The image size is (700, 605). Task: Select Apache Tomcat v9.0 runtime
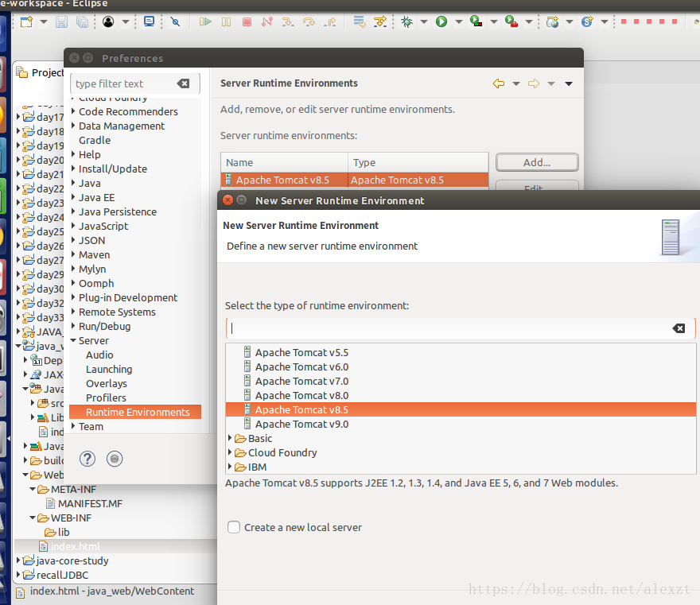[301, 424]
